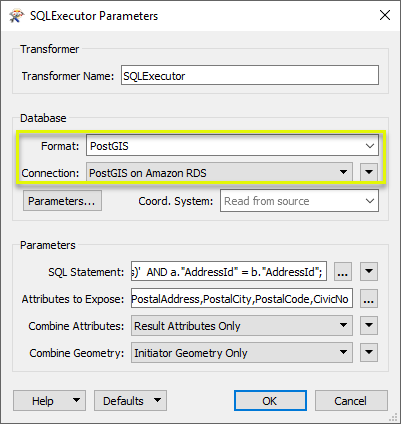Image resolution: width=401 pixels, height=424 pixels.
Task: Confirm with the OK button
Action: (270, 400)
